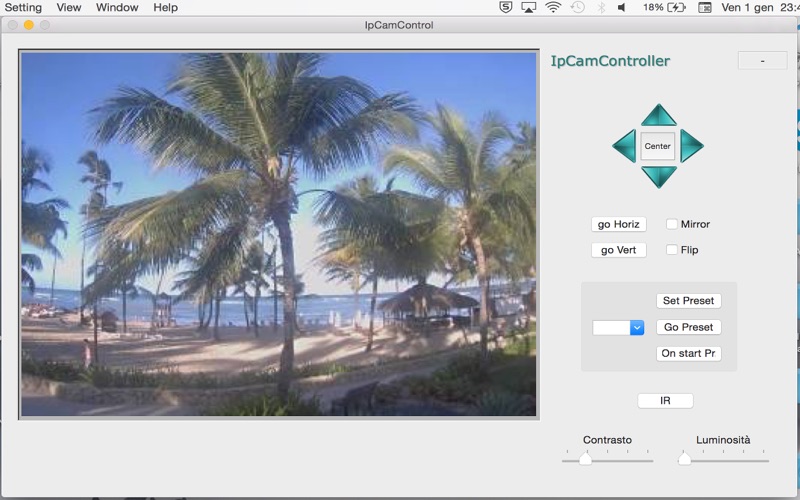Click the Go Preset button
The image size is (800, 500).
[x=688, y=327]
